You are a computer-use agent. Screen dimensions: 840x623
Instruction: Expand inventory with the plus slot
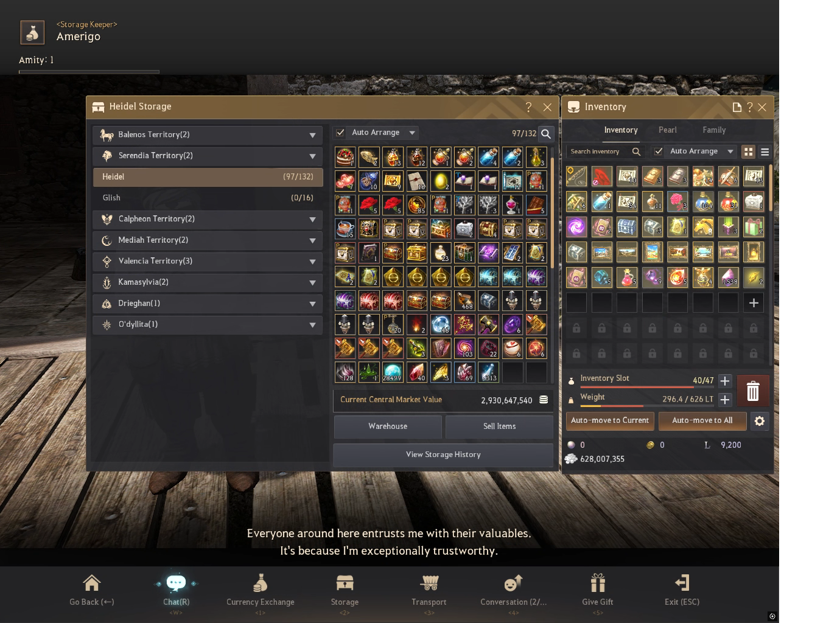754,302
